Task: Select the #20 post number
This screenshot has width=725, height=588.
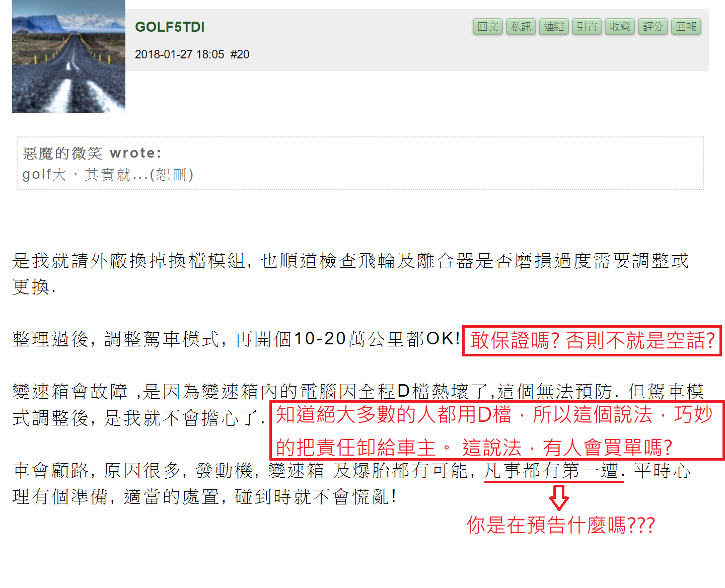Action: click(240, 54)
